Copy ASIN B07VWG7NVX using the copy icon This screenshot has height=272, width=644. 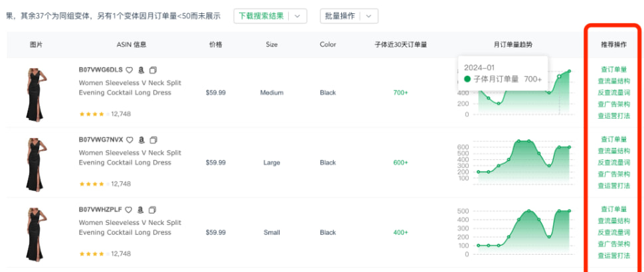(x=153, y=140)
